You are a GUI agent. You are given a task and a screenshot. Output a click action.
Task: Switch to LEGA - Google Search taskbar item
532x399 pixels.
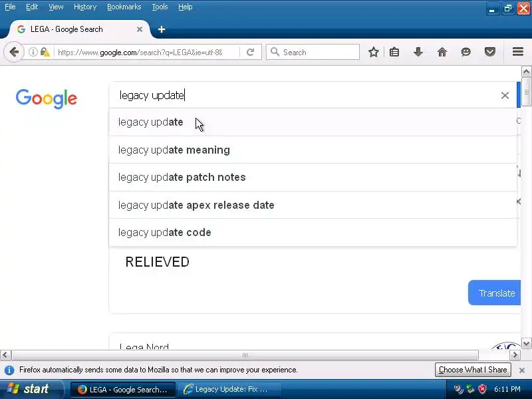(x=123, y=390)
